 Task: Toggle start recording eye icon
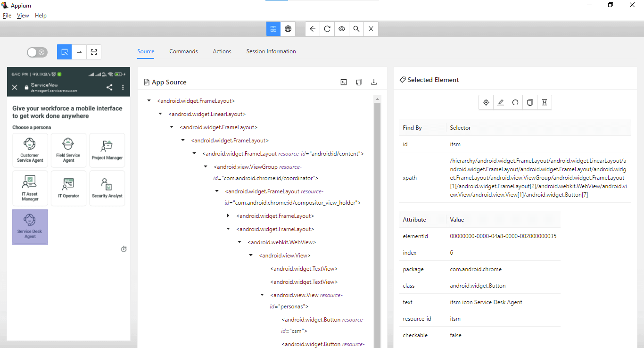(x=342, y=29)
